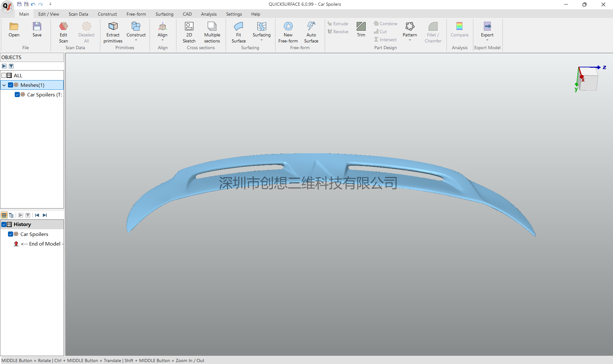
Task: Click the expand arrow in the history toolbar
Action: pyautogui.click(x=21, y=215)
